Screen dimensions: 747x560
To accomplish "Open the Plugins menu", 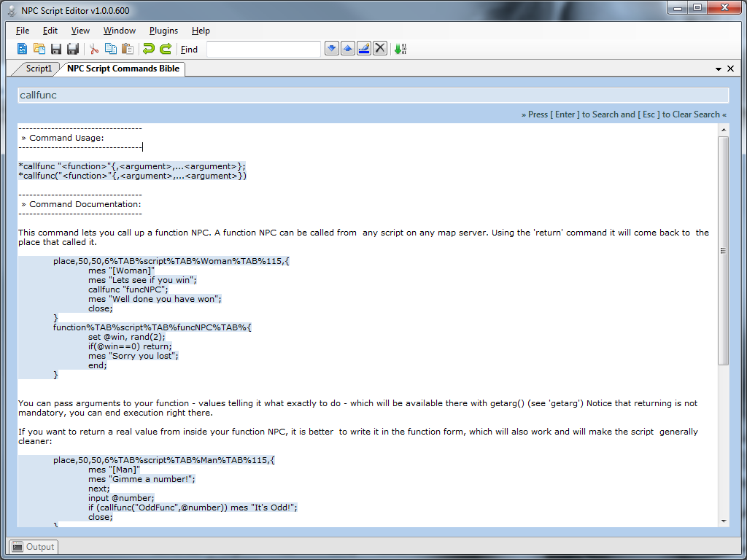I will 163,31.
